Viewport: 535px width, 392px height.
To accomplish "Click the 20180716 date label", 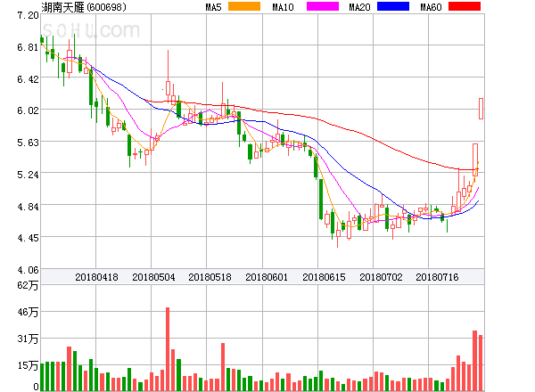I will coord(437,277).
